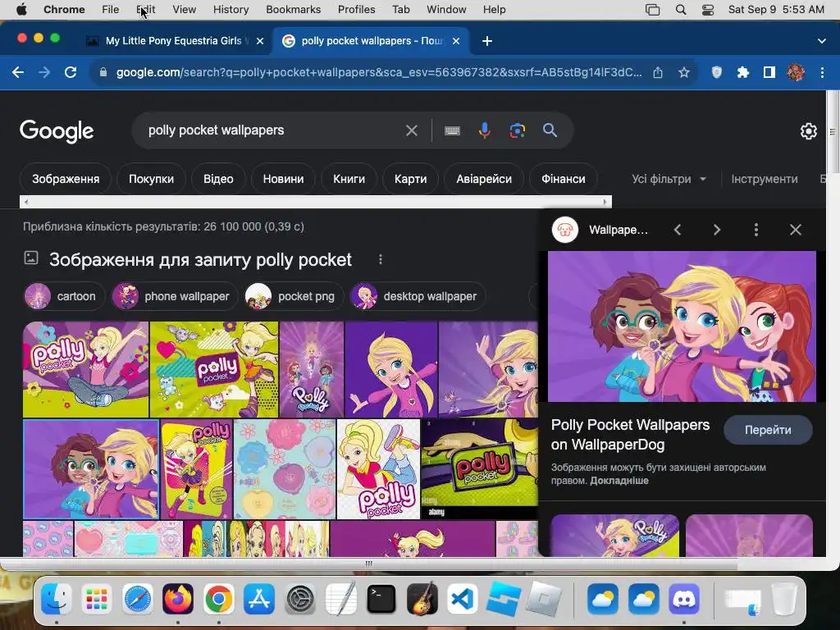Open the green Polly Pocket kittens thumbnail
Screen dimensions: 840x630
(x=214, y=369)
